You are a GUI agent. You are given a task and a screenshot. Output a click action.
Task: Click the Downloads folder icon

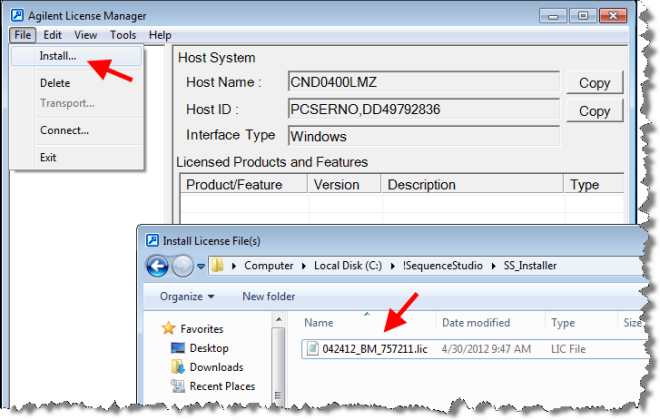[x=178, y=367]
